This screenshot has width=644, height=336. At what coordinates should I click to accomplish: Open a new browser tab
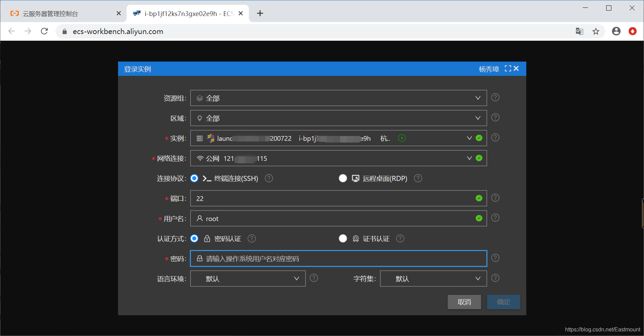click(x=260, y=13)
